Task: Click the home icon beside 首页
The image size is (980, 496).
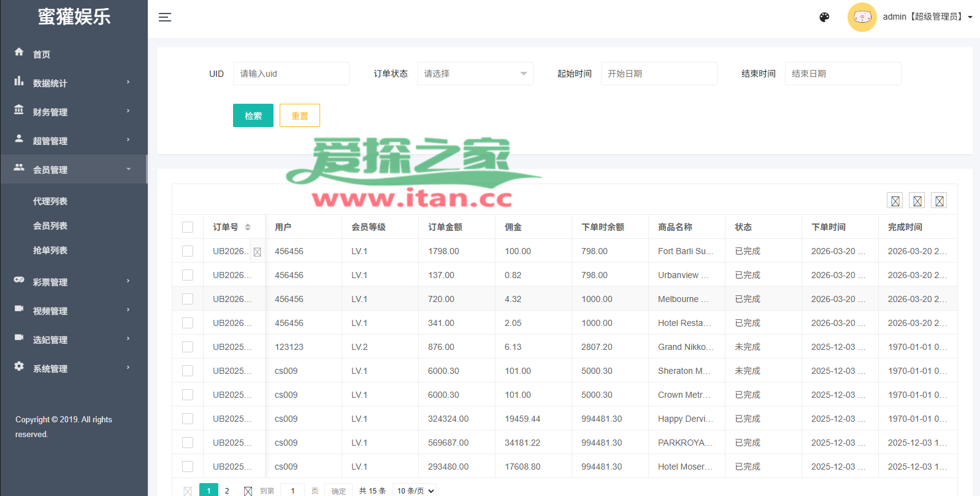Action: (x=19, y=52)
